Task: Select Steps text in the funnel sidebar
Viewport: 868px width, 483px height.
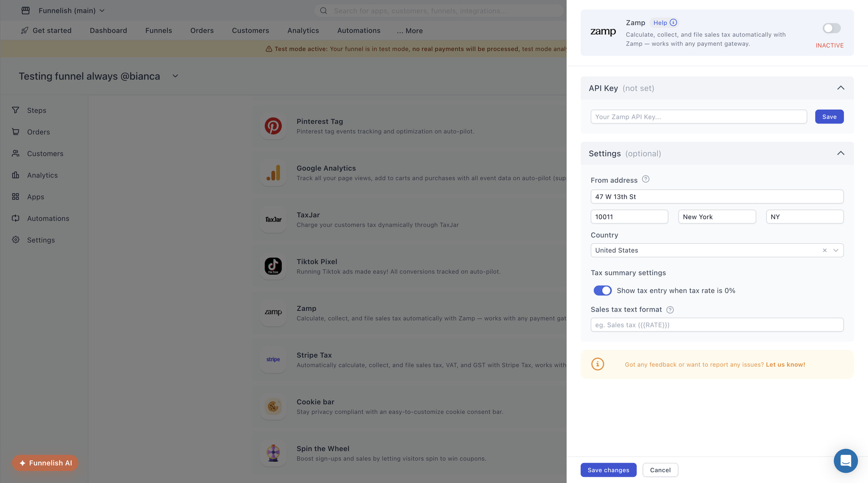Action: click(x=37, y=110)
